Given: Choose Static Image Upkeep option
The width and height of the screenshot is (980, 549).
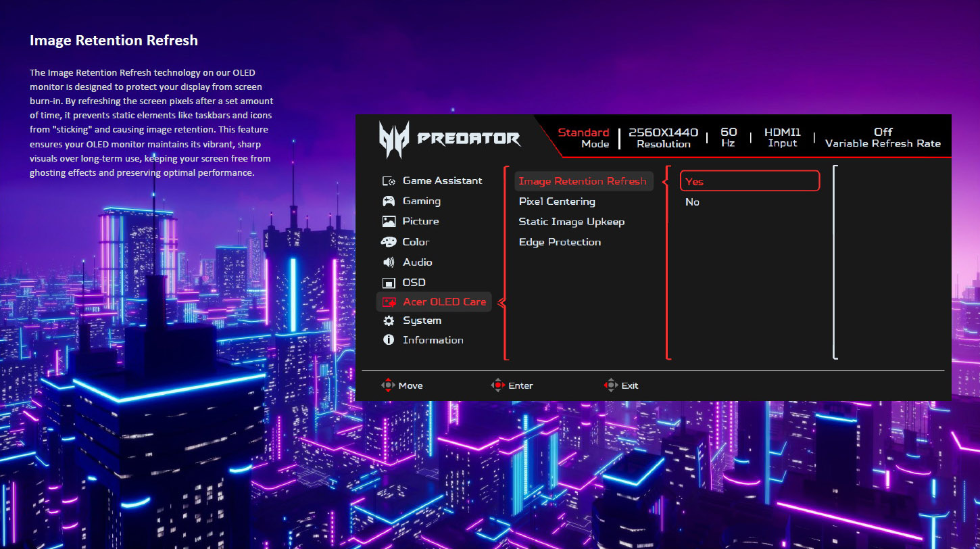Looking at the screenshot, I should [572, 222].
